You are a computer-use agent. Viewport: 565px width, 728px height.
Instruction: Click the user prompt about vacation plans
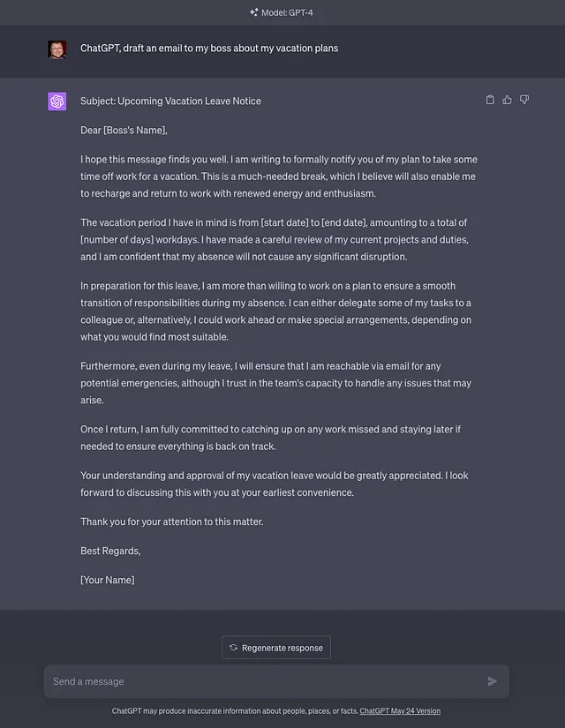pos(209,49)
